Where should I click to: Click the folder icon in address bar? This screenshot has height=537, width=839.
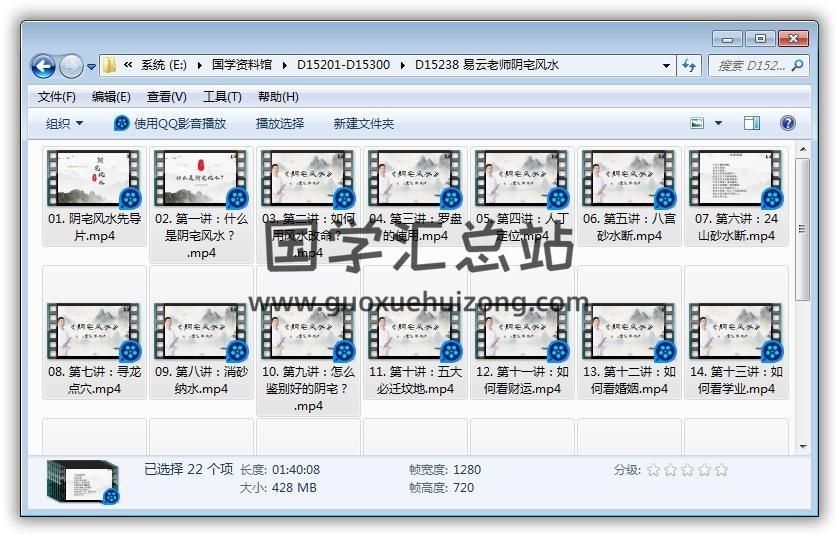coord(109,65)
